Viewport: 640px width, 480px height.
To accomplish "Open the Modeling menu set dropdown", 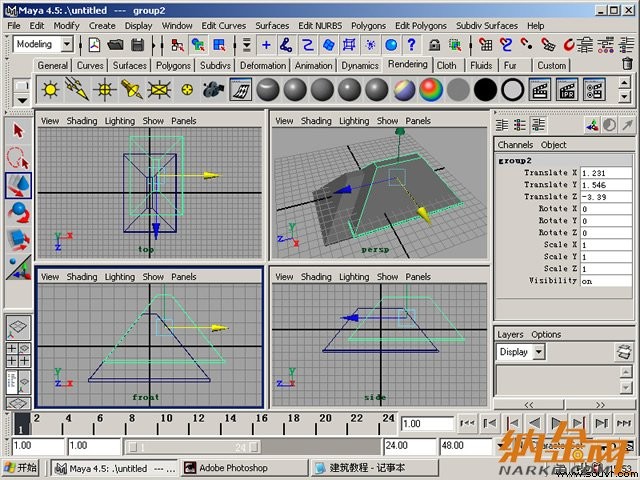I will (67, 44).
